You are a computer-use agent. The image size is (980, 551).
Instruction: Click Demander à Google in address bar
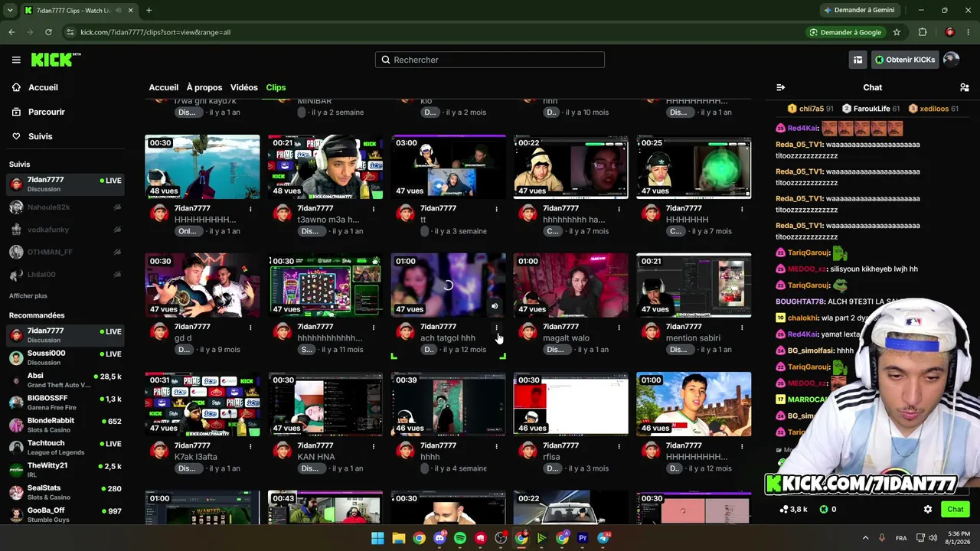tap(846, 32)
